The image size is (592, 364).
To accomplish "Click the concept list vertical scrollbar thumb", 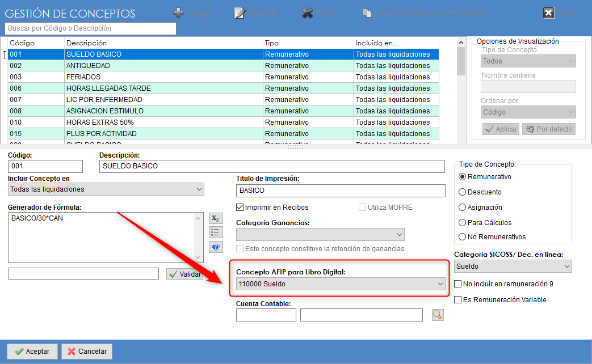I will click(x=461, y=61).
